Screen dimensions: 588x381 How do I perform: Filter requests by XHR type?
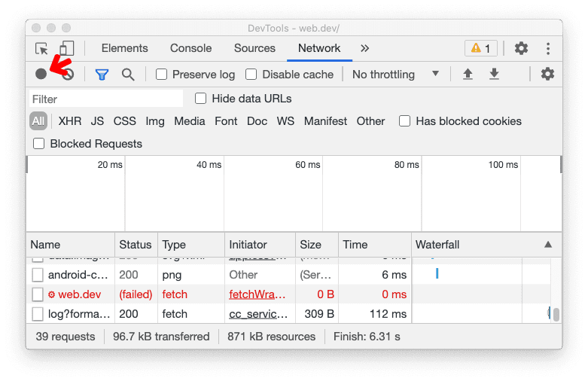[70, 121]
